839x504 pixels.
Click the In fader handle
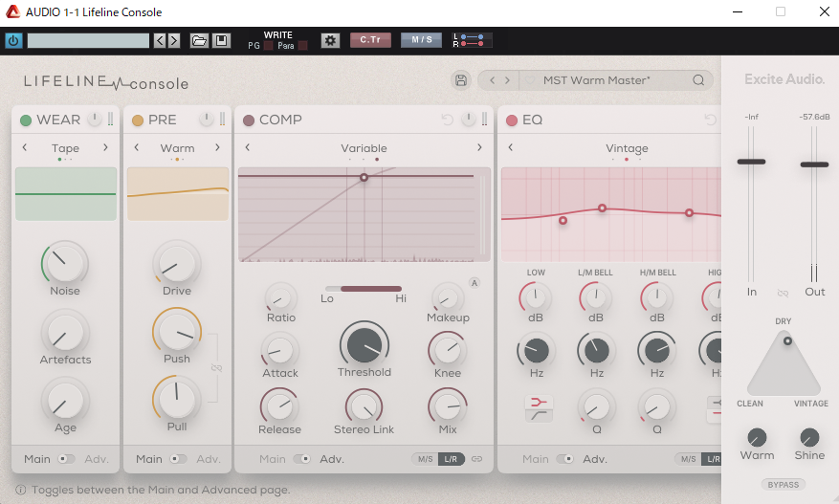(x=751, y=162)
